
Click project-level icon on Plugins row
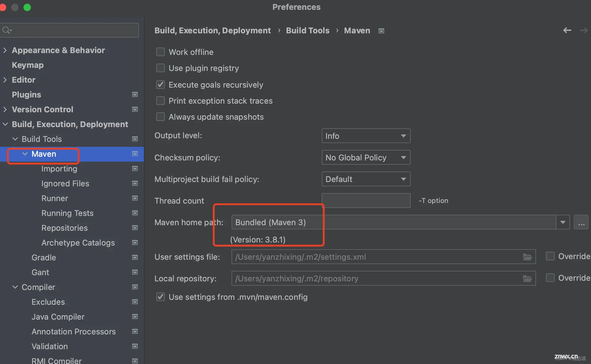pos(135,94)
